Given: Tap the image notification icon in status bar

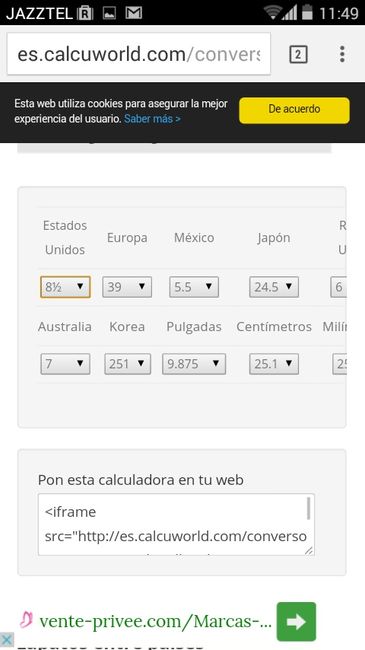Looking at the screenshot, I should pyautogui.click(x=110, y=13).
